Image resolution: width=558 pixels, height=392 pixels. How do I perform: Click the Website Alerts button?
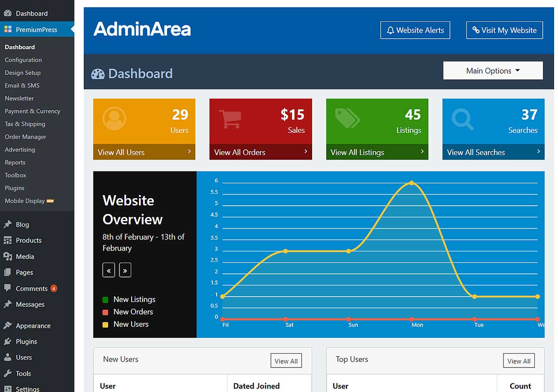point(415,30)
